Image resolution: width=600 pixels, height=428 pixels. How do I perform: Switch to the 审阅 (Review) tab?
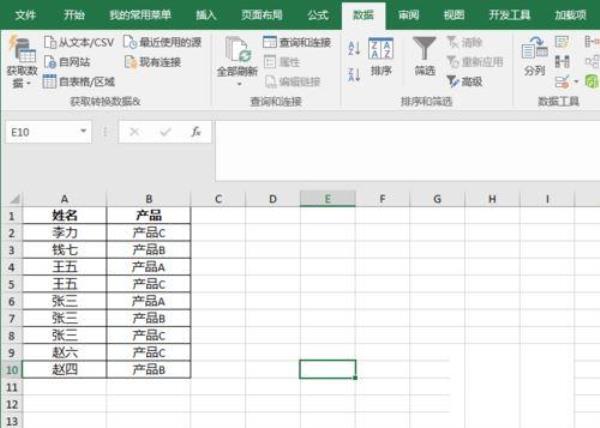(x=408, y=15)
